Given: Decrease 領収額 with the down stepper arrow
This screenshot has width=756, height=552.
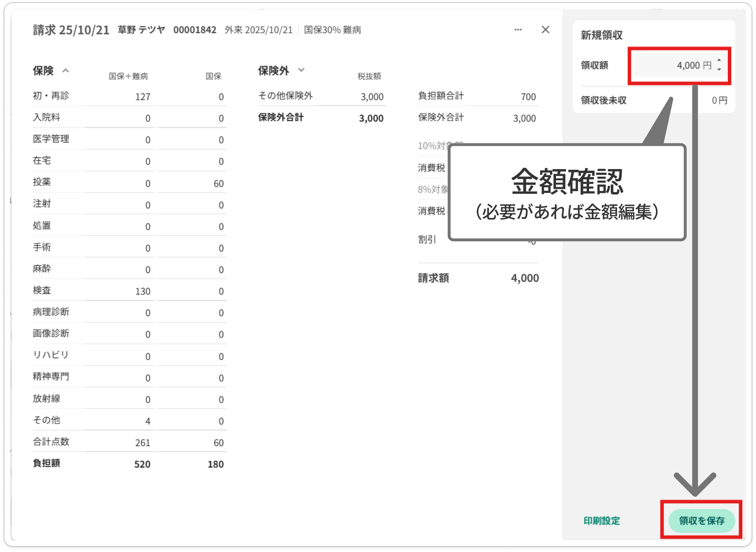Looking at the screenshot, I should (719, 70).
